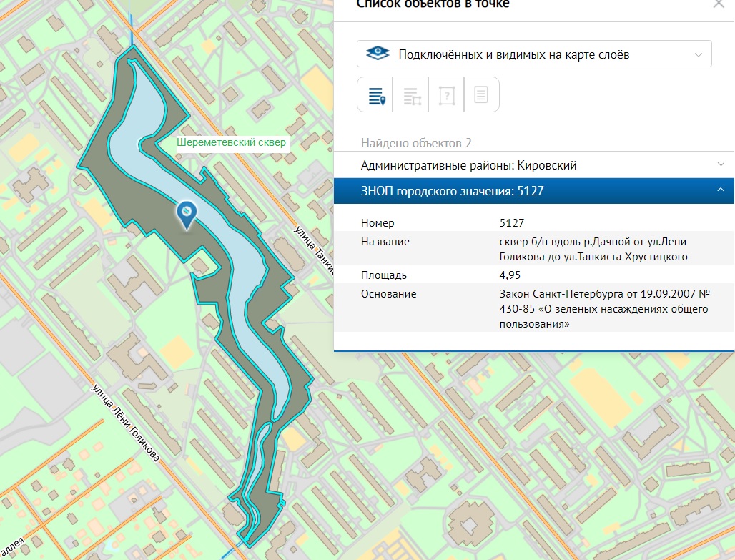This screenshot has width=735, height=560.
Task: Expand chevron for Административные районы row
Action: pos(721,164)
